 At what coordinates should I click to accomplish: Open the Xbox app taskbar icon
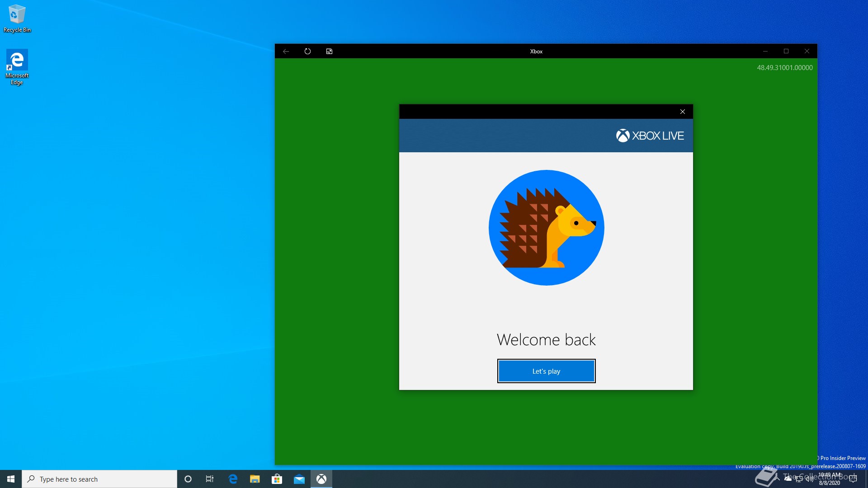coord(321,479)
